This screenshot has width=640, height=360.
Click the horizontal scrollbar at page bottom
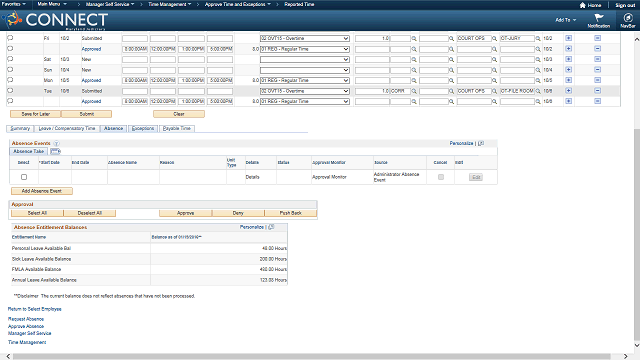[311, 356]
